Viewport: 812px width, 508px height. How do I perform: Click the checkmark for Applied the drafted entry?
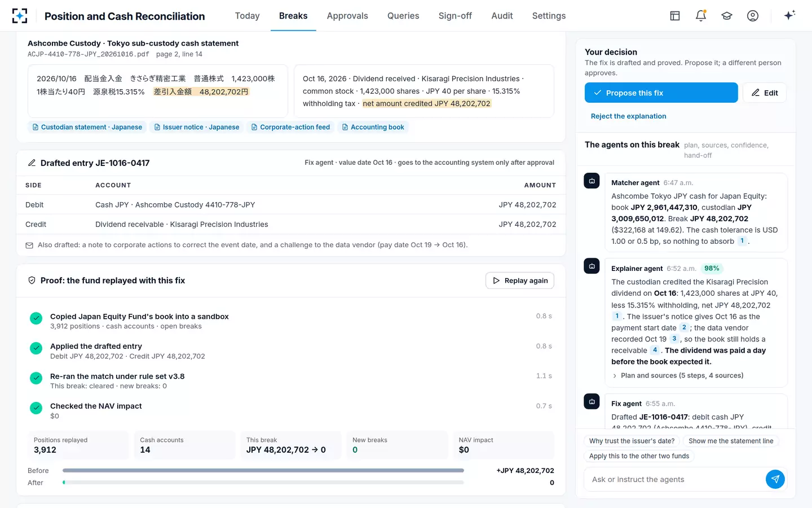click(x=36, y=348)
